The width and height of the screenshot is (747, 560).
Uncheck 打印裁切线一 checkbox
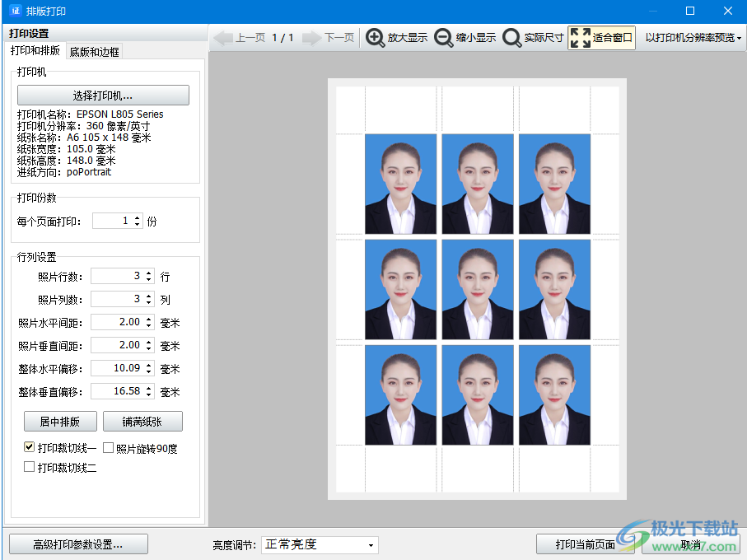[30, 448]
